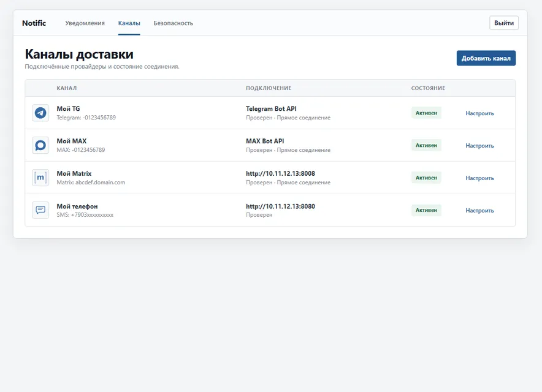Click the Matrix icon for Мой Matrix
The width and height of the screenshot is (542, 392).
[40, 178]
